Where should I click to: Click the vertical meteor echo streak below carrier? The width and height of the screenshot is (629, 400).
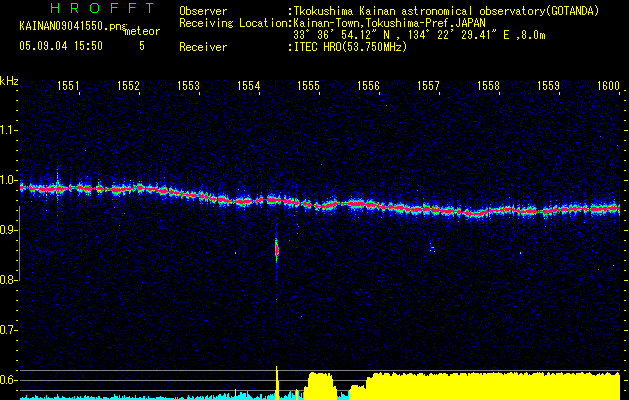(x=277, y=248)
